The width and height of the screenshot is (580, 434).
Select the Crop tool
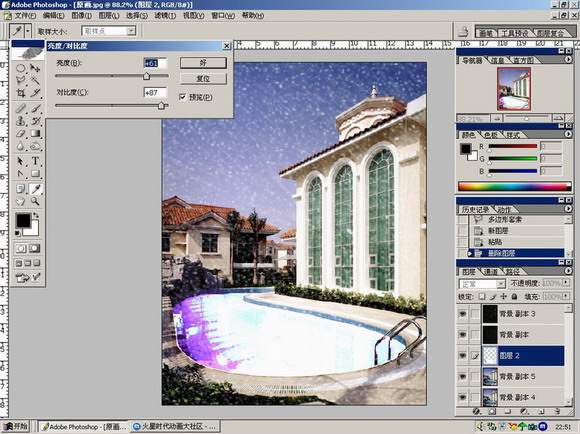click(x=21, y=93)
